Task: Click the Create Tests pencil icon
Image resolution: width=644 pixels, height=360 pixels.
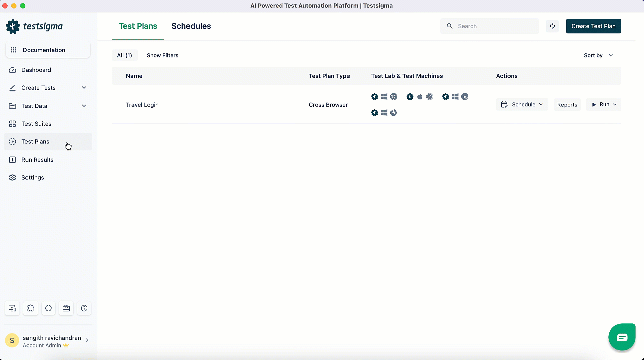Action: 12,88
